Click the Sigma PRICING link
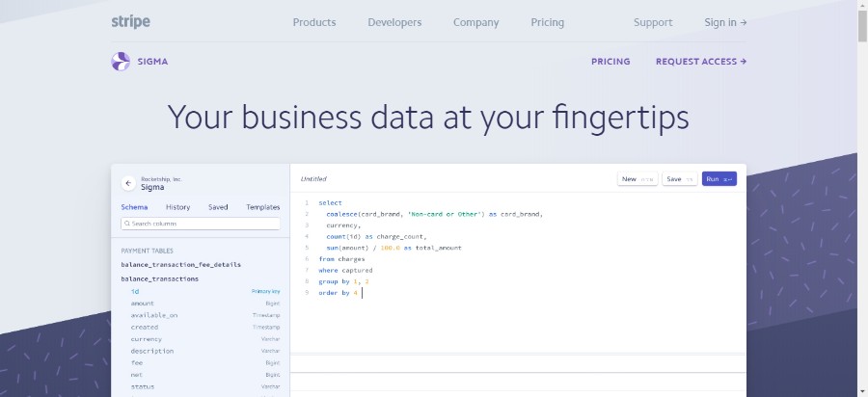 tap(610, 62)
